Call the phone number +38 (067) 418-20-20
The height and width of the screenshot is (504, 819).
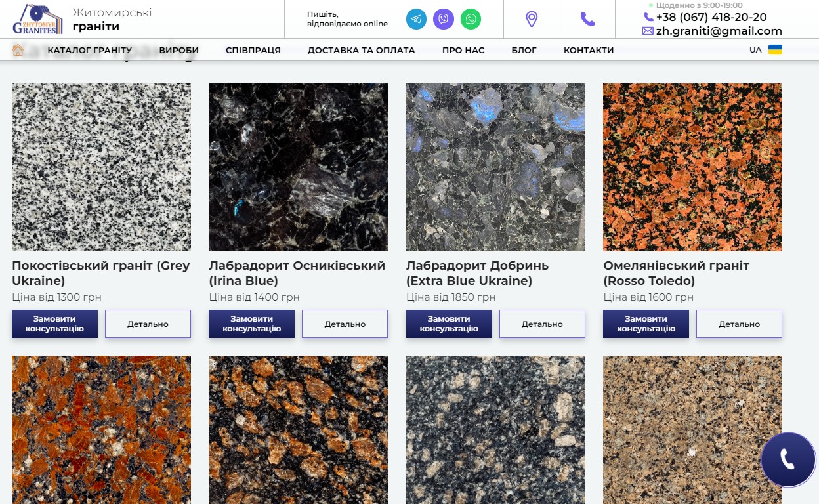point(711,17)
